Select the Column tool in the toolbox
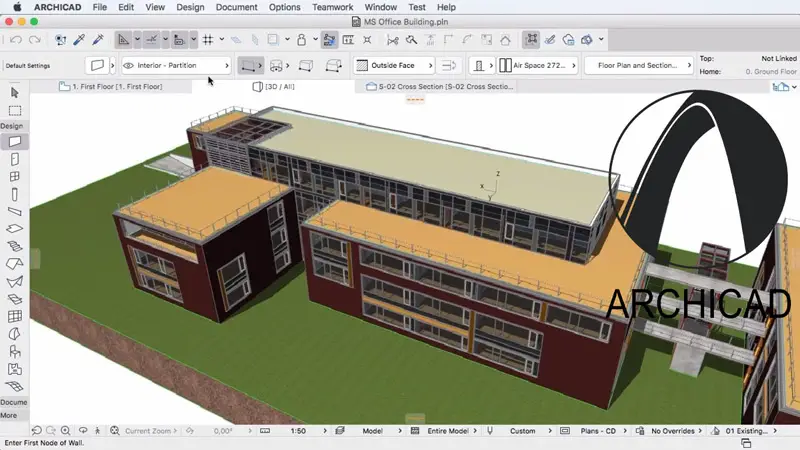Screen dimensions: 800x450 [15, 194]
